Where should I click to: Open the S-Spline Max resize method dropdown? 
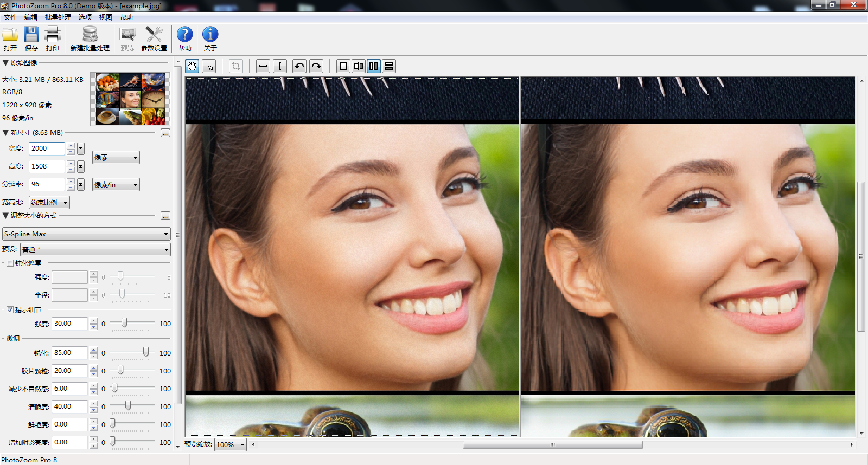point(87,234)
